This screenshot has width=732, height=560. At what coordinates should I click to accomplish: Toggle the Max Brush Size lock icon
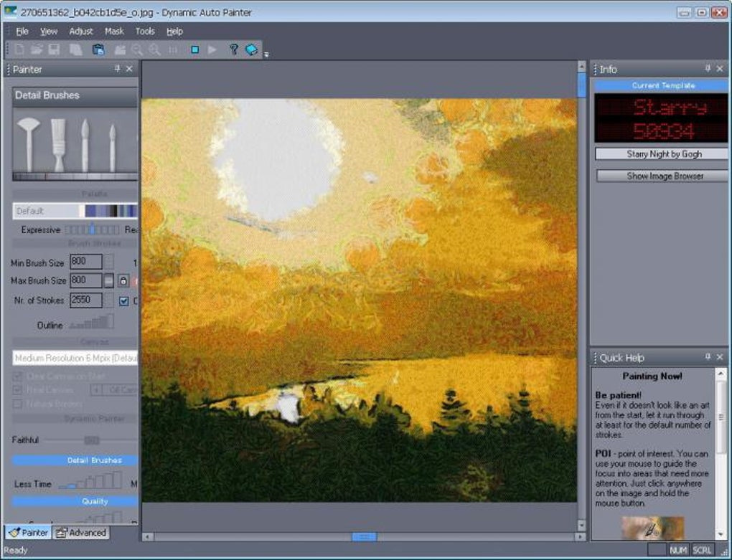point(123,280)
